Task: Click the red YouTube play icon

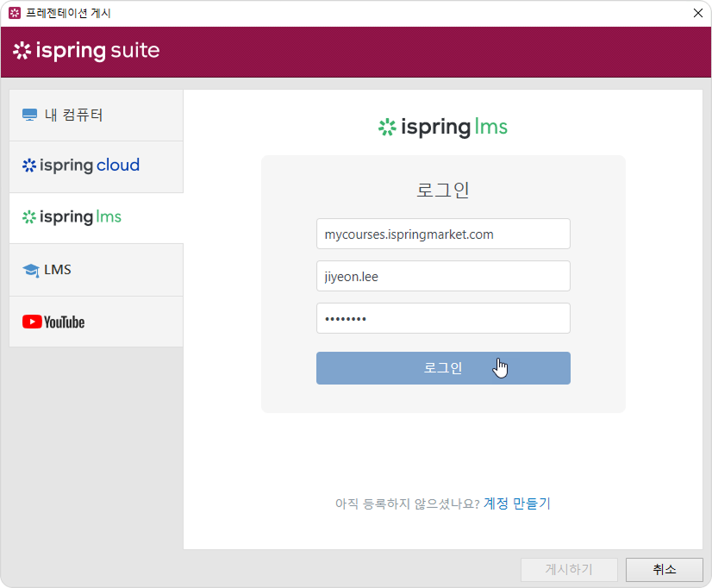Action: 32,322
